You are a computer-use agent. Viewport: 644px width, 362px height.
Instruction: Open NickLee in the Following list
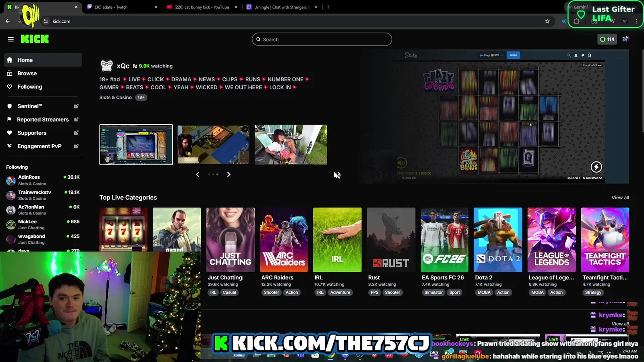[x=42, y=224]
